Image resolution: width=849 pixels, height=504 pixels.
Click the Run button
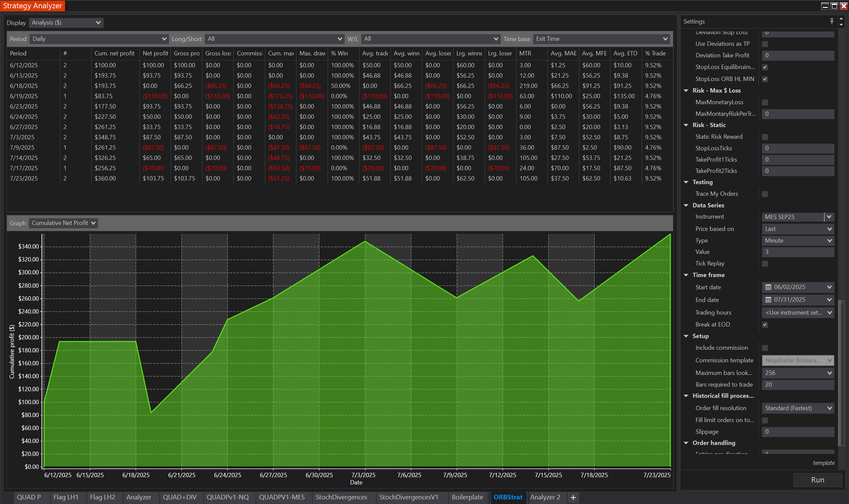coord(817,480)
